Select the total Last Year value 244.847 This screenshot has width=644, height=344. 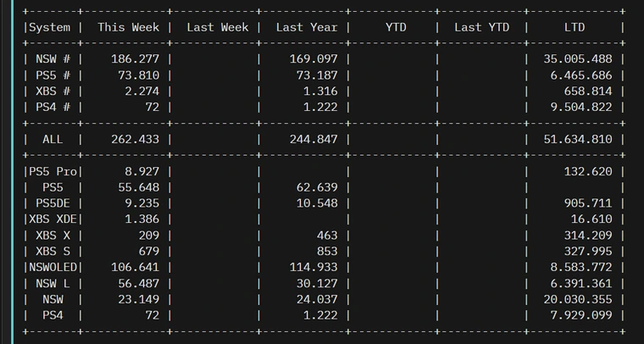click(x=314, y=140)
